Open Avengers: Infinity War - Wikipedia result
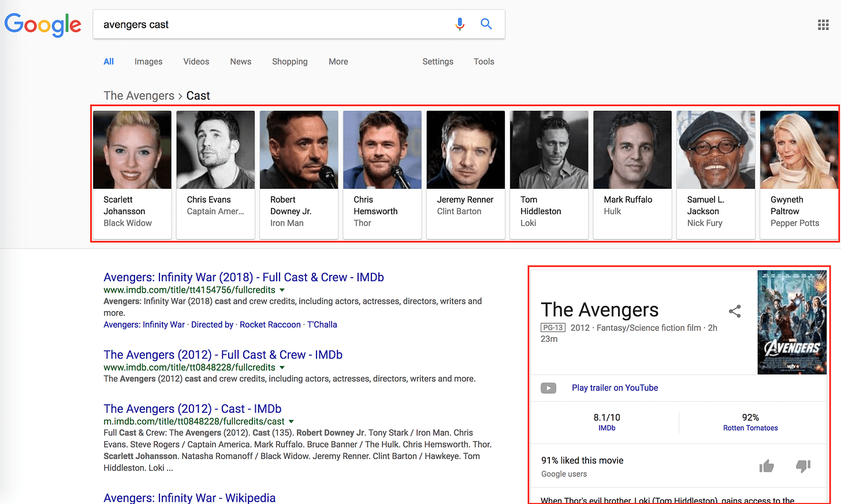The height and width of the screenshot is (504, 841). tap(189, 498)
